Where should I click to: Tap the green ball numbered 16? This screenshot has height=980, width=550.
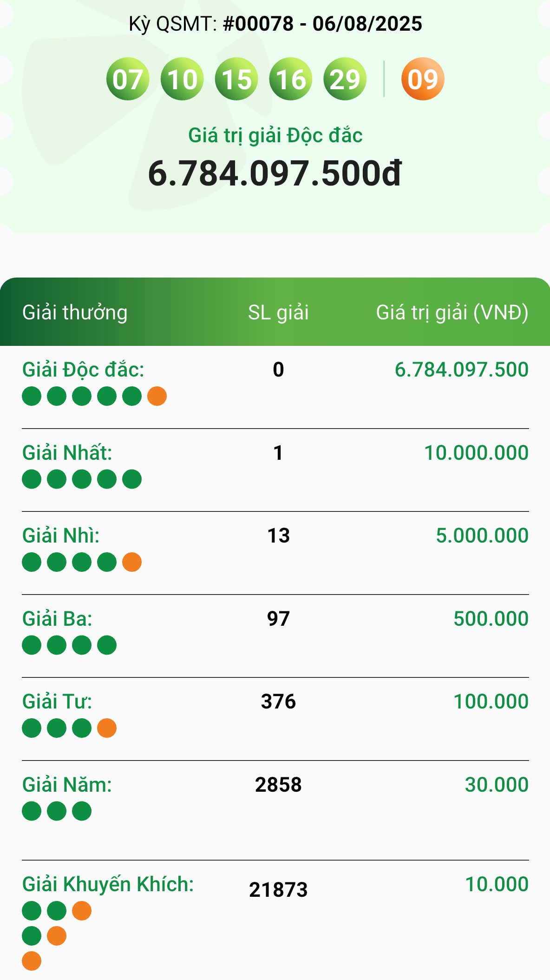pos(291,79)
